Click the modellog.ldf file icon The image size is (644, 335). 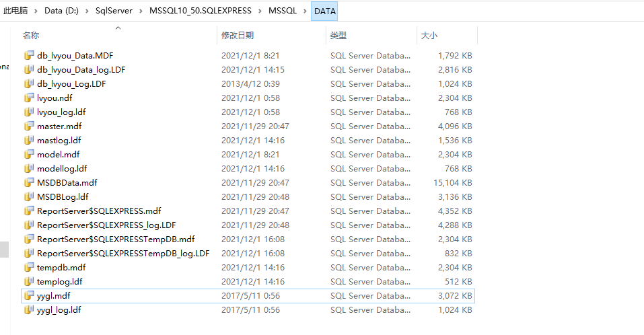click(x=29, y=168)
